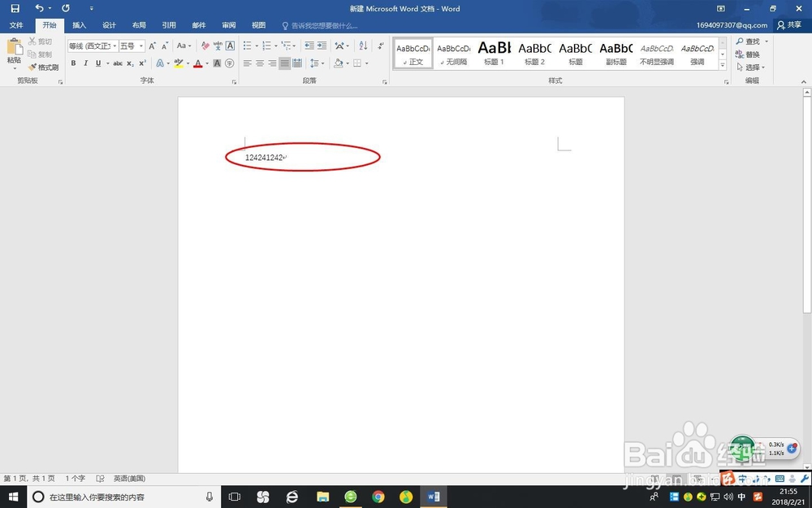Screen dimensions: 812x508
Task: Click the 替换 command in Editing group
Action: click(x=749, y=54)
